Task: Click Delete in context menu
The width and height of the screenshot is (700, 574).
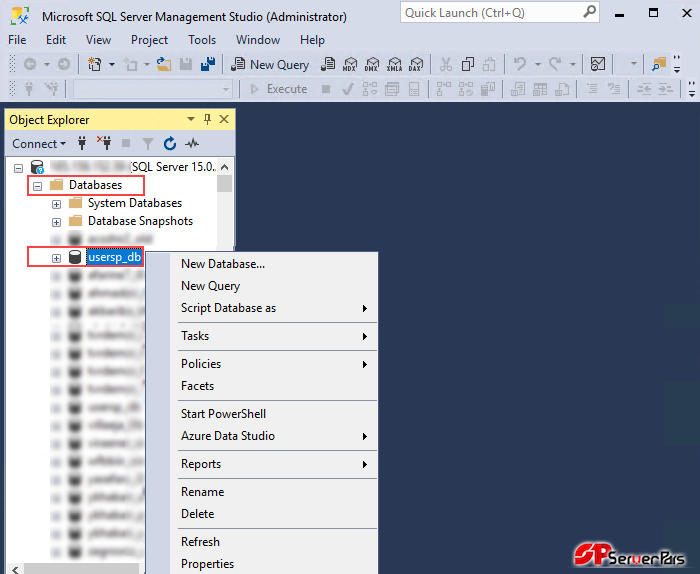Action: [274, 514]
